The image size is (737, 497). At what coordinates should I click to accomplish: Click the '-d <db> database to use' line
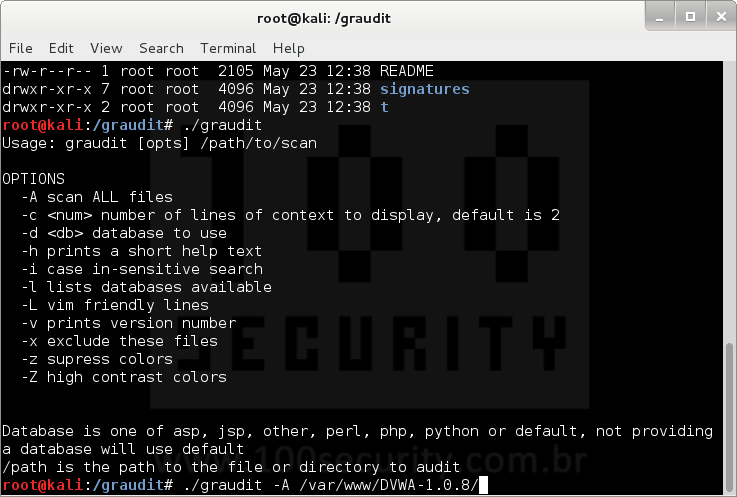click(124, 233)
